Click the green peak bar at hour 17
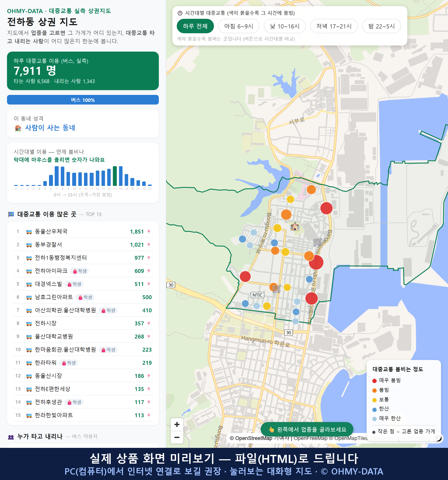Image resolution: width=448 pixels, height=480 pixels. 115,176
